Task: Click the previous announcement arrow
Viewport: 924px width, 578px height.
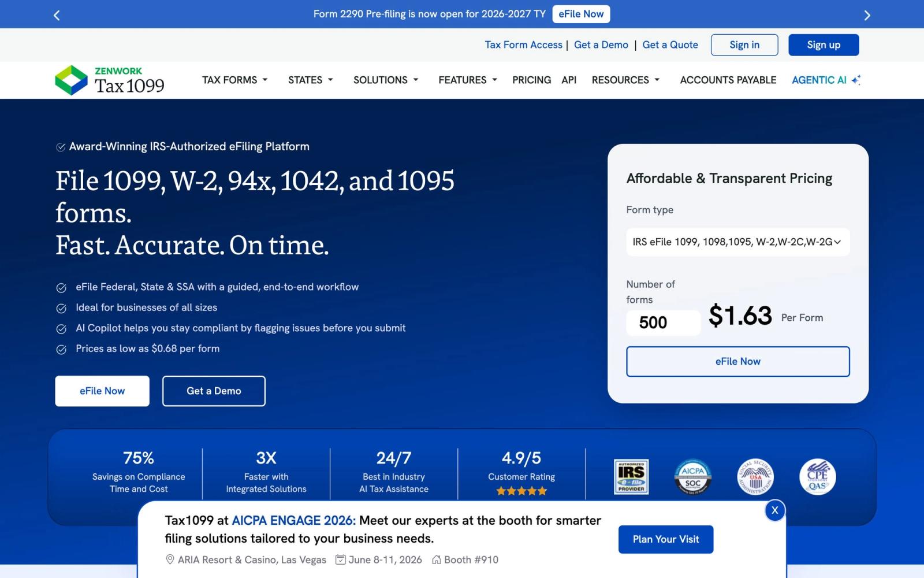Action: click(x=57, y=15)
